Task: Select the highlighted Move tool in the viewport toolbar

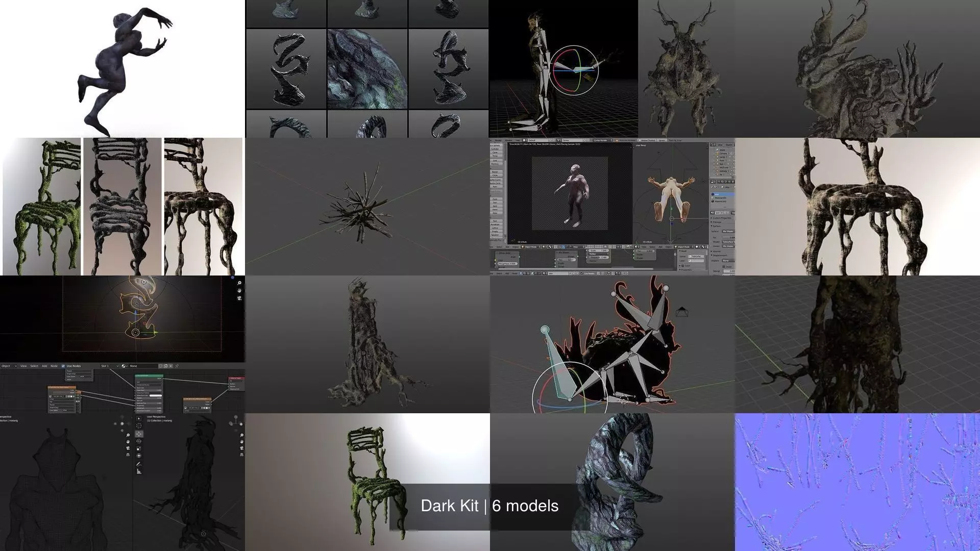Action: point(139,434)
